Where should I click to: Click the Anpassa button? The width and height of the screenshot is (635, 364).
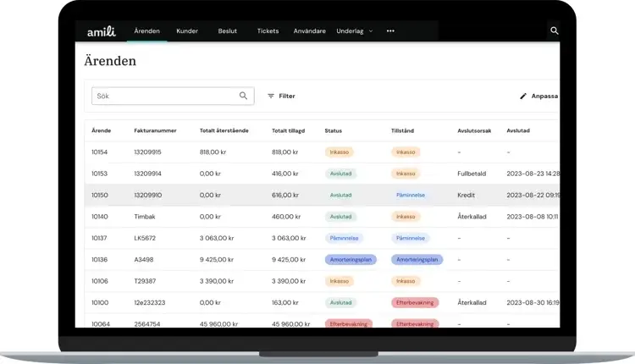coord(539,96)
